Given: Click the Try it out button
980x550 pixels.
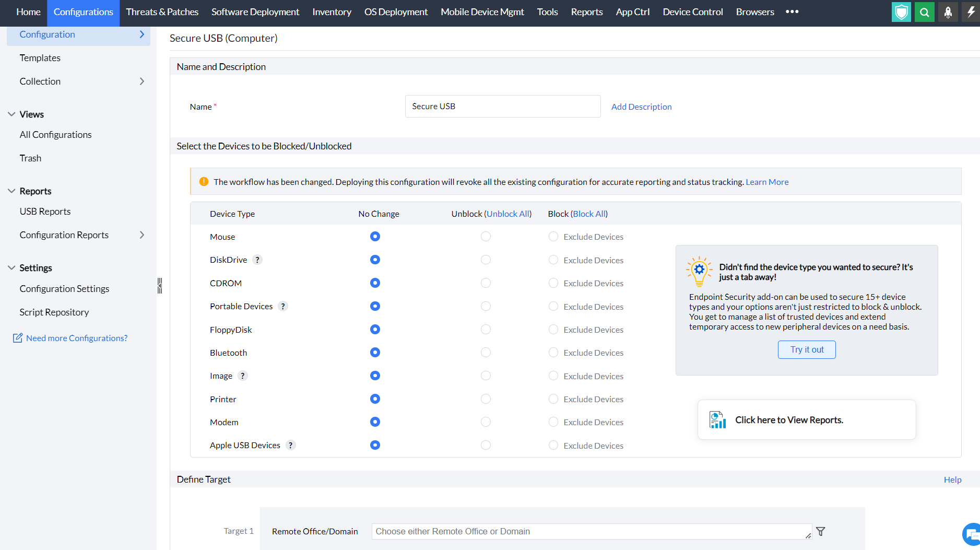Looking at the screenshot, I should 807,350.
